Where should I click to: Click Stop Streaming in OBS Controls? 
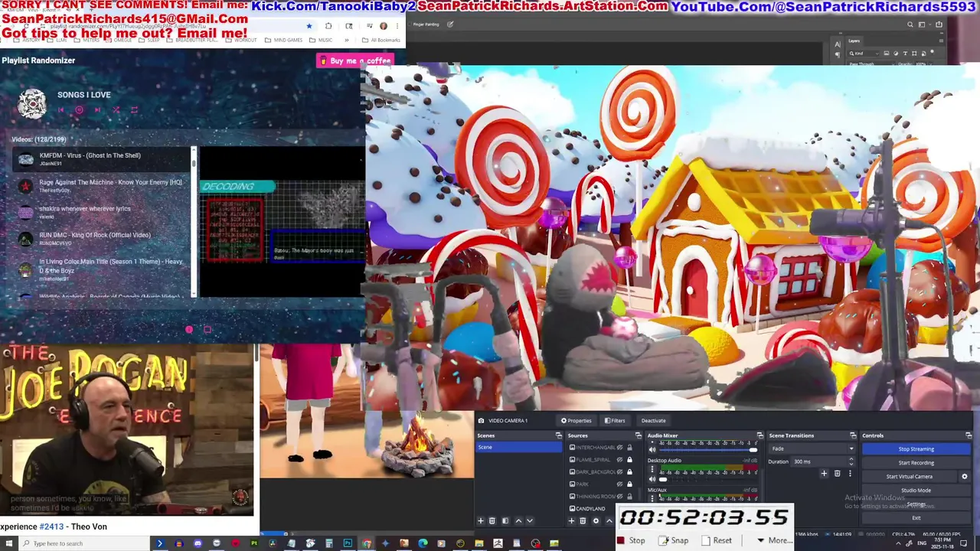click(916, 449)
